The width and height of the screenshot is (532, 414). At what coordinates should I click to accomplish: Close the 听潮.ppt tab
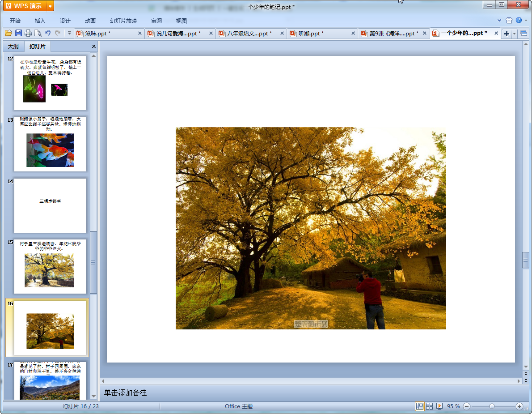click(353, 33)
